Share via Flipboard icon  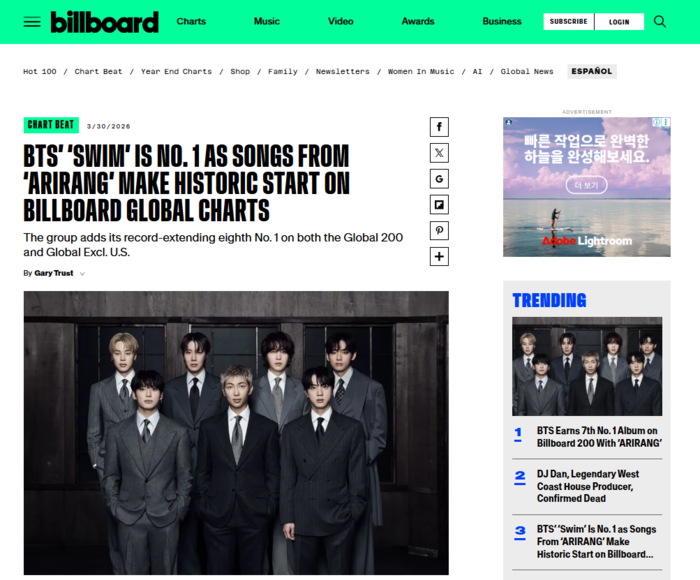[439, 204]
